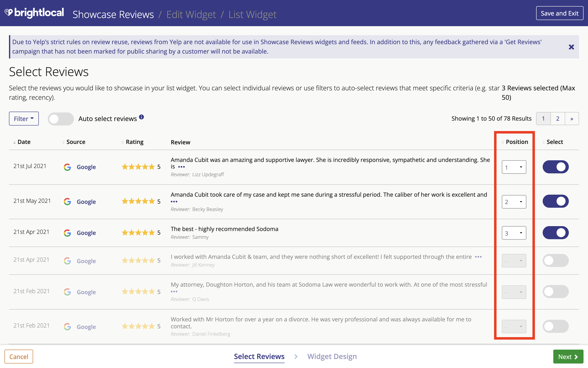Click 'The best - highly recommended Sodoma' text
This screenshot has width=588, height=368.
[225, 229]
